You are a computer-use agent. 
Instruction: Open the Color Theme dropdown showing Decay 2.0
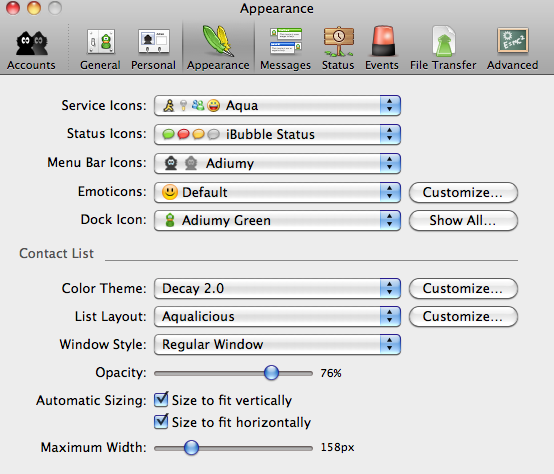click(x=277, y=289)
